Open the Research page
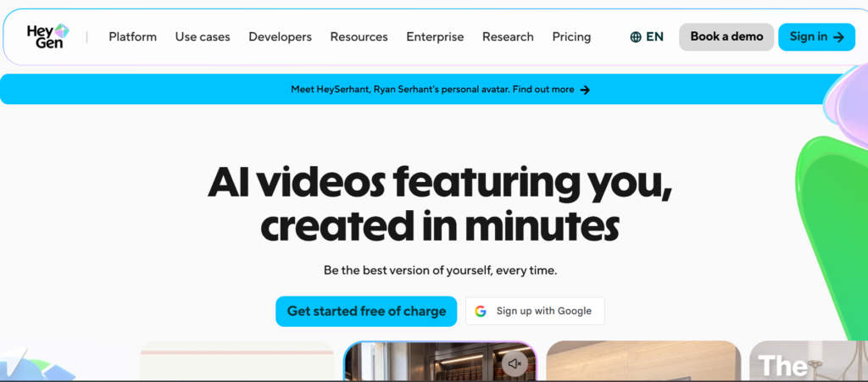The height and width of the screenshot is (382, 868). coord(509,37)
